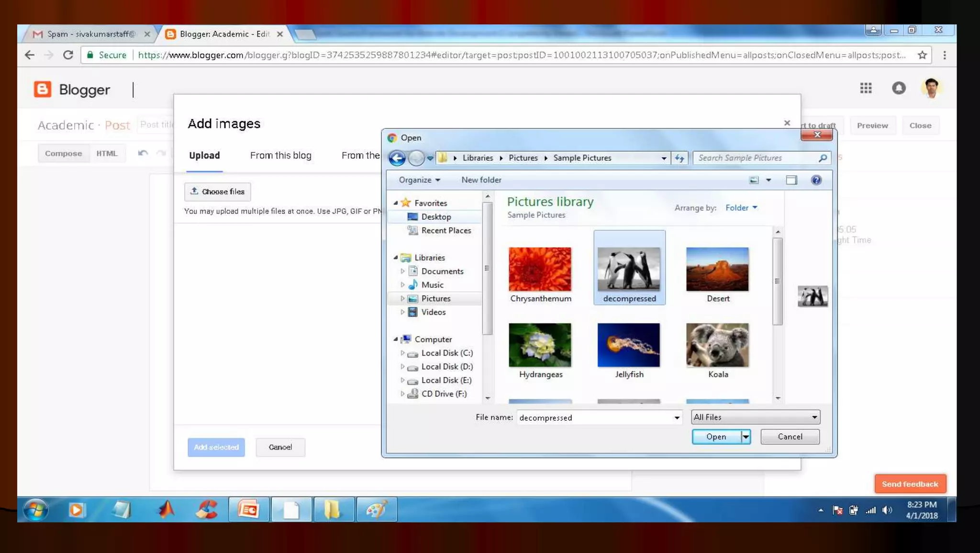Click the change view icon in toolbar
The image size is (980, 553).
click(x=754, y=180)
